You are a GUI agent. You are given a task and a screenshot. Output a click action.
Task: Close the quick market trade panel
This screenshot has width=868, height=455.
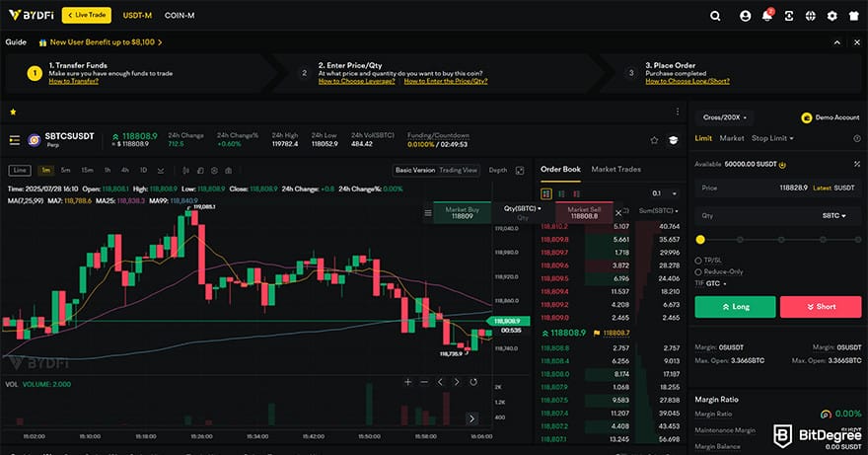618,213
